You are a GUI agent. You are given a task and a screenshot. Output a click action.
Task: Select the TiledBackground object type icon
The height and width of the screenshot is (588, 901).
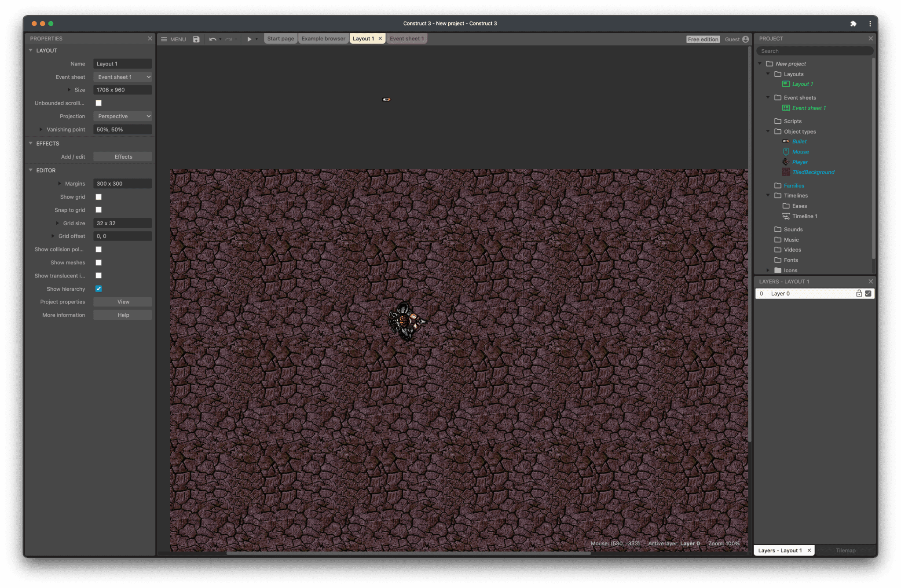(786, 172)
